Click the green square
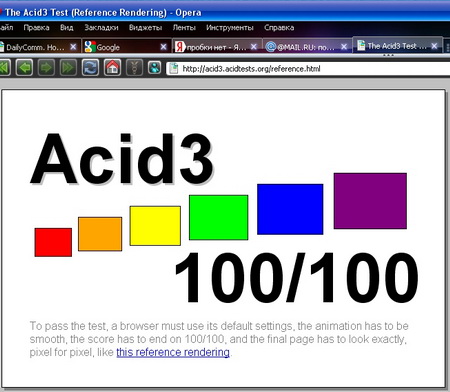The width and height of the screenshot is (450, 392). (219, 217)
